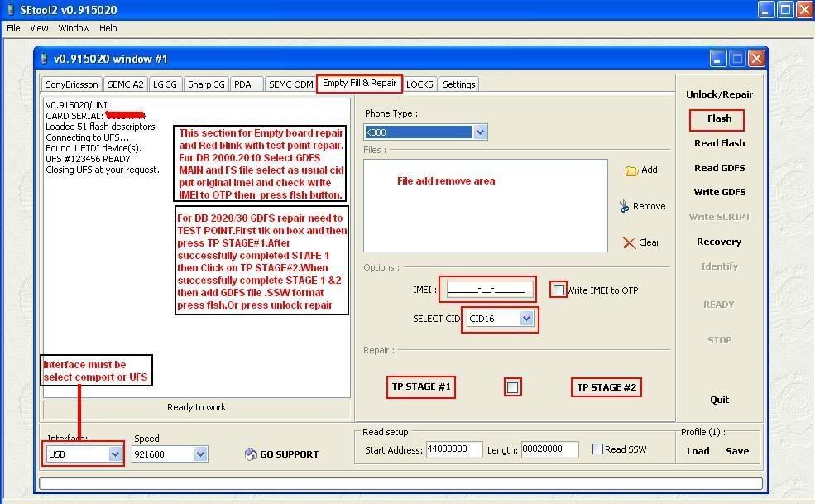Click the SEtool2 application title bar icon
The height and width of the screenshot is (504, 815).
point(11,9)
